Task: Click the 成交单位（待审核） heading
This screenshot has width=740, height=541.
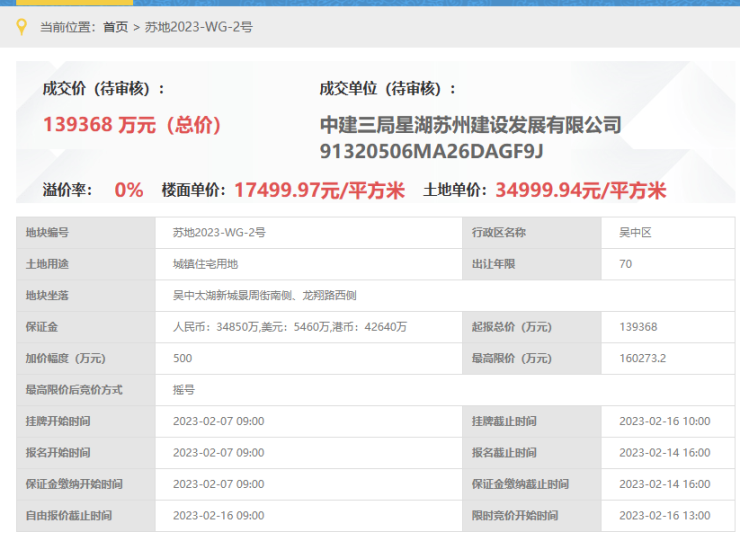Action: click(x=387, y=88)
